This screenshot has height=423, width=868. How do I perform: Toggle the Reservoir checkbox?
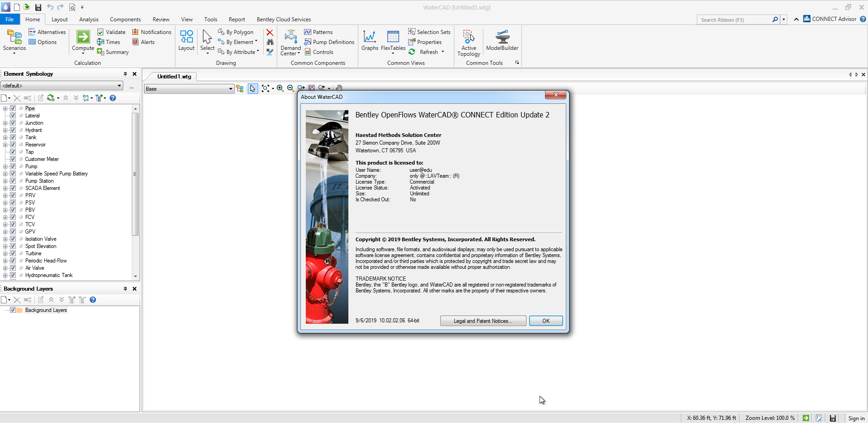point(13,145)
